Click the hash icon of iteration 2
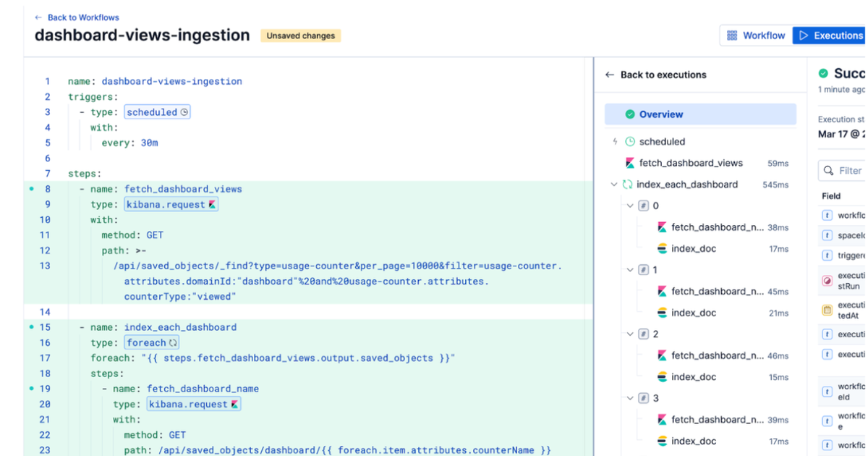The width and height of the screenshot is (868, 456). click(643, 334)
